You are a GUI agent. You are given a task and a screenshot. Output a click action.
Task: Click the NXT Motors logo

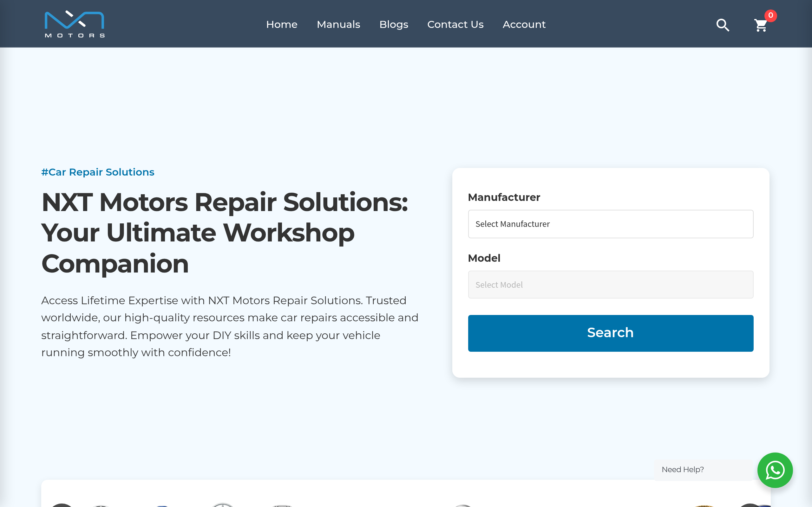pos(75,23)
